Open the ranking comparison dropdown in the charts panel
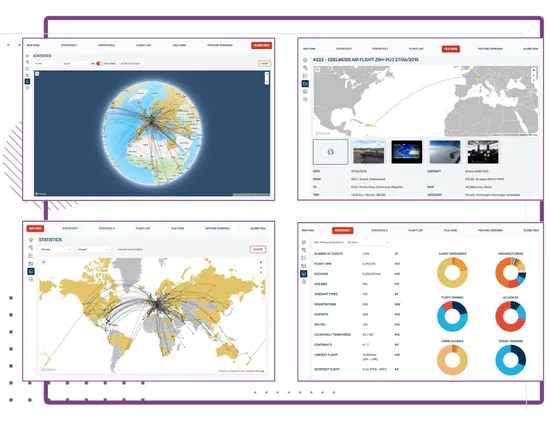Image resolution: width=550 pixels, height=427 pixels. click(x=368, y=242)
